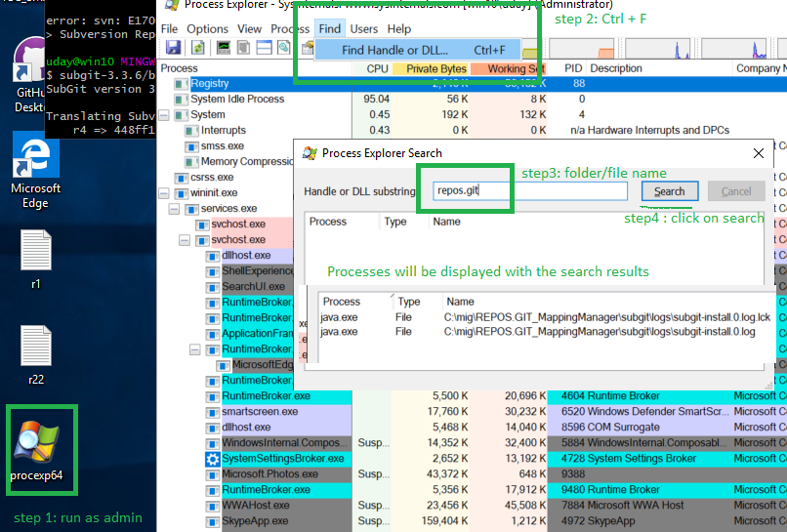Click the Cancel button in search dialog
Viewport: 787px width, 532px height.
coord(736,191)
